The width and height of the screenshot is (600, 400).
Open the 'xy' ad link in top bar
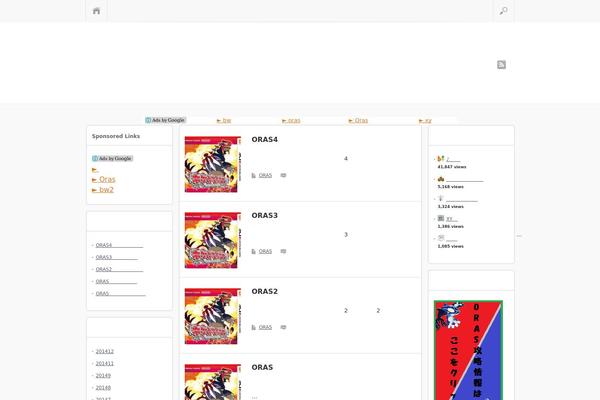click(425, 121)
